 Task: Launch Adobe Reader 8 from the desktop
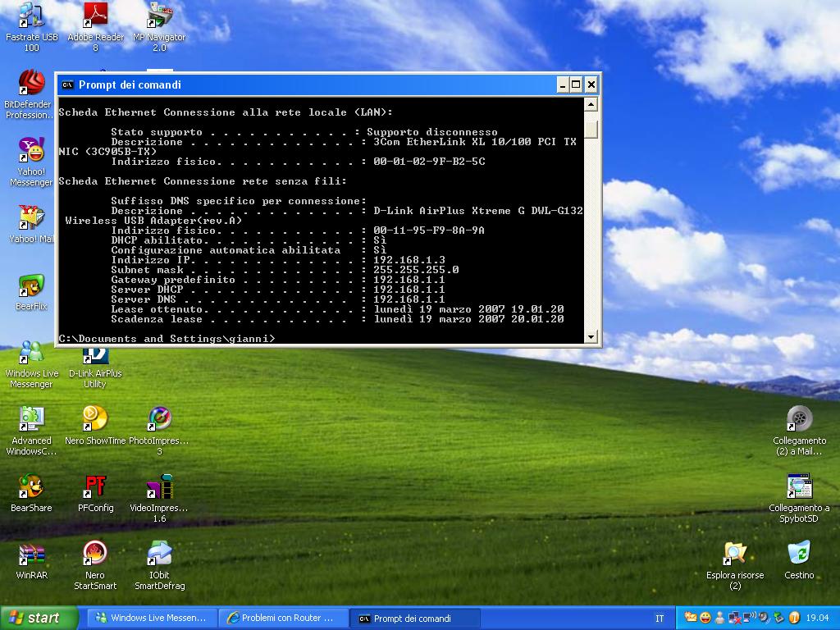click(x=95, y=27)
